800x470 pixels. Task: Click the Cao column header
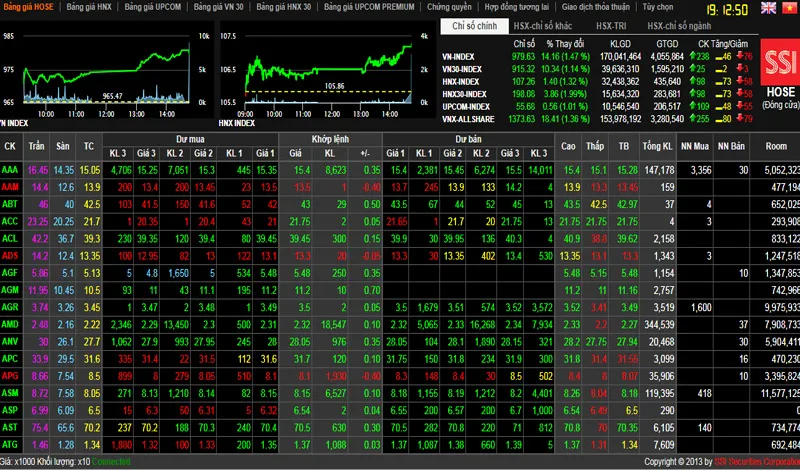(x=568, y=146)
